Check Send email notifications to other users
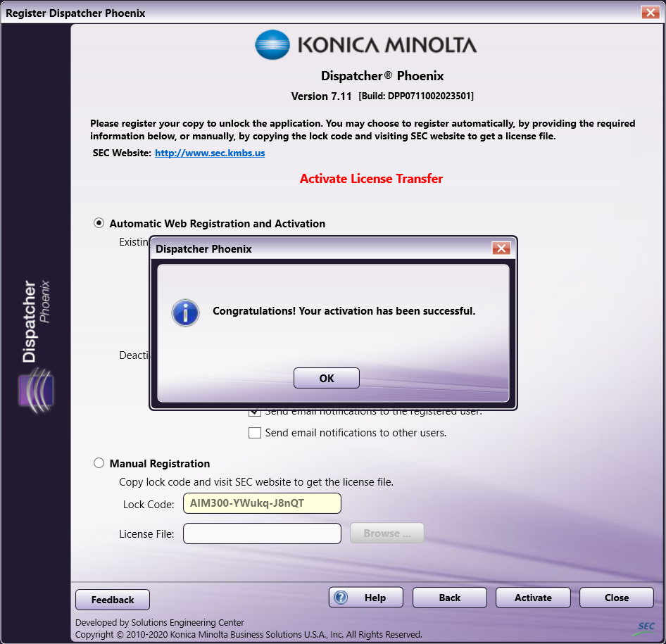 [254, 433]
